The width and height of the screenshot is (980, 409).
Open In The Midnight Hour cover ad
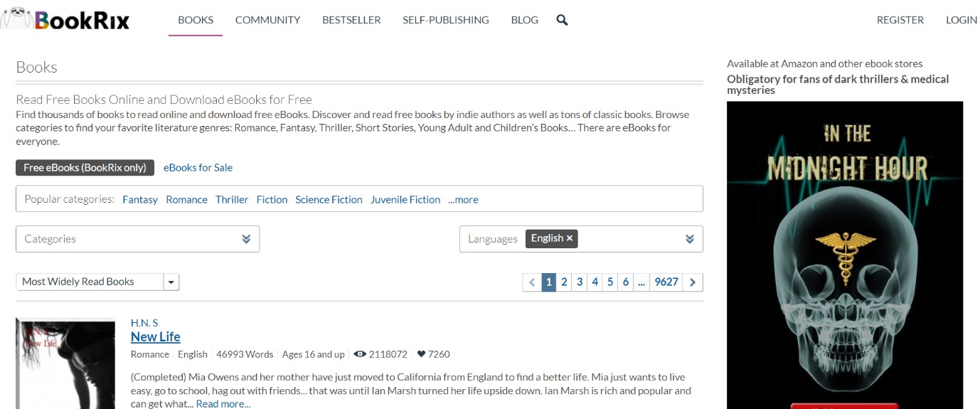(x=845, y=255)
